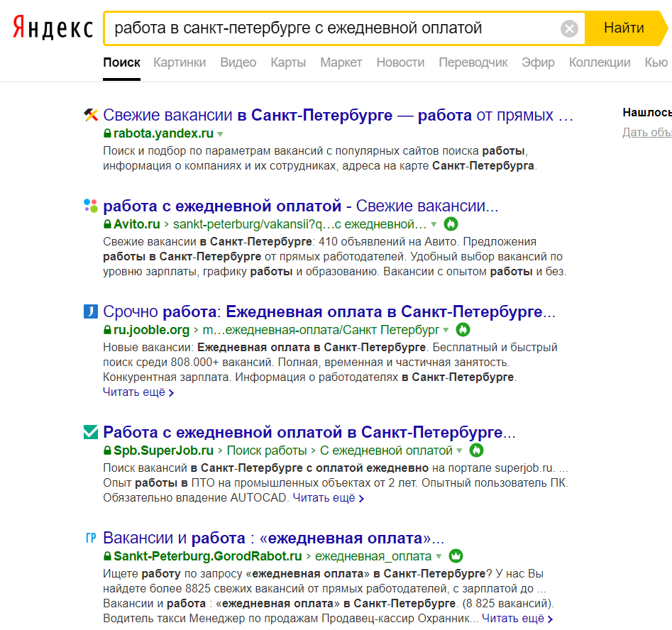Open the Эфир tab

538,62
